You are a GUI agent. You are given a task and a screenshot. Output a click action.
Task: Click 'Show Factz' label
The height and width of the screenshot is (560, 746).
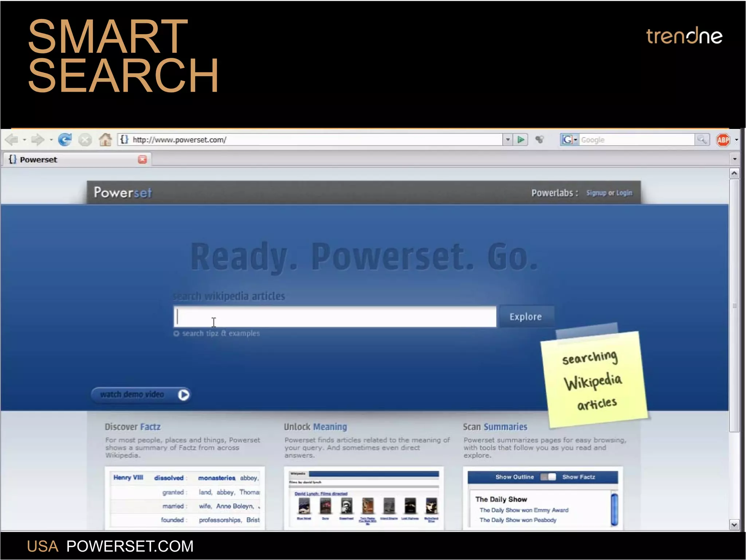(578, 477)
